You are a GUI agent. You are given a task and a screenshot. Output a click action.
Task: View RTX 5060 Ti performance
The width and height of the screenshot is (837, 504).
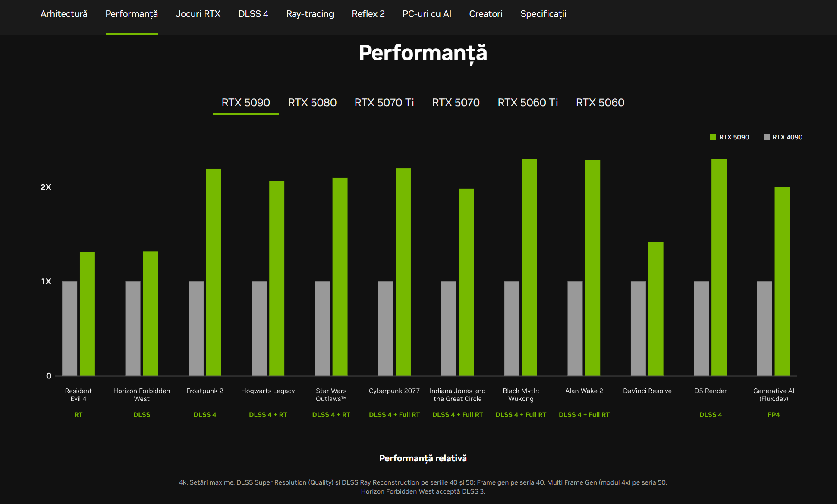(528, 103)
